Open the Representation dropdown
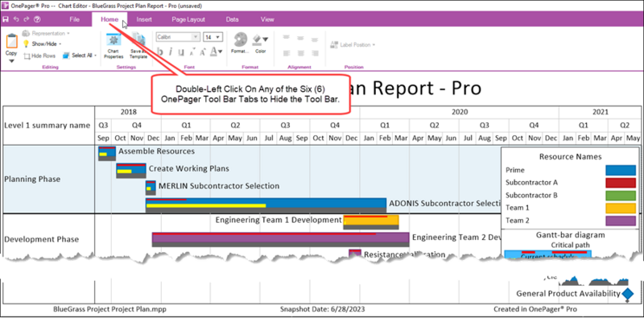Viewport: 644px width, 318px height. click(46, 33)
